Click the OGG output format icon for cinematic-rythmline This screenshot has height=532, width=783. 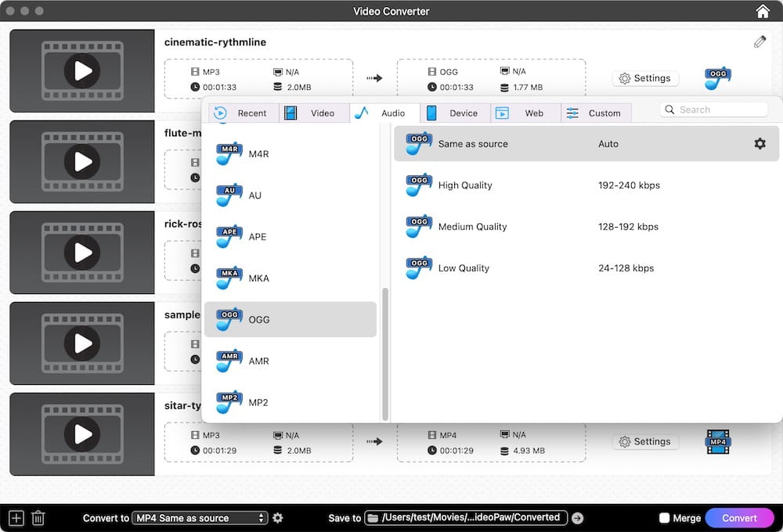click(717, 77)
